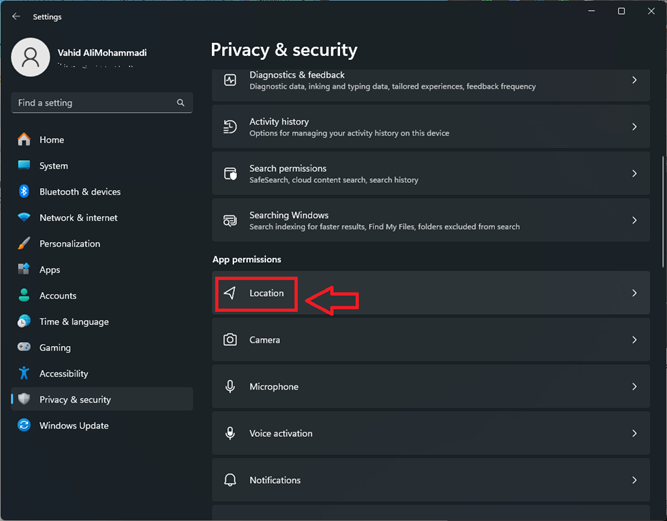Select Privacy & security label in sidebar
The height and width of the screenshot is (521, 667).
pyautogui.click(x=75, y=399)
